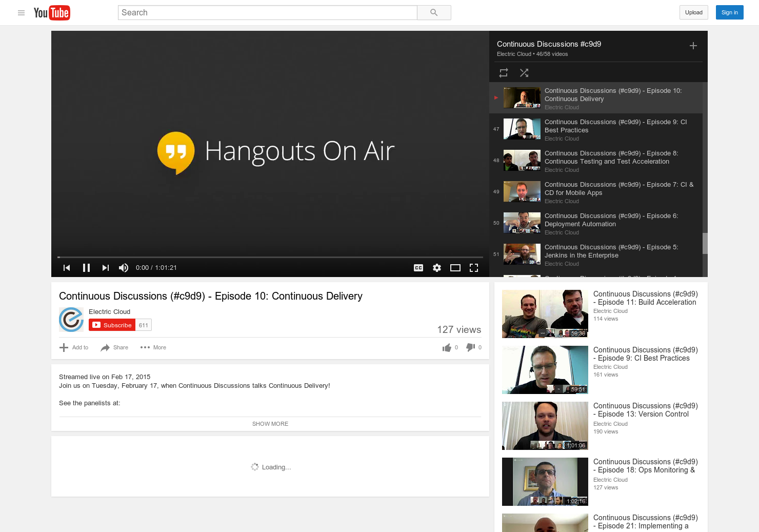Open player settings gear
The width and height of the screenshot is (759, 532).
click(437, 268)
